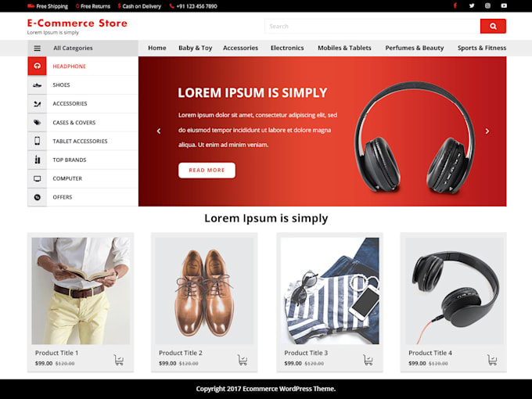The image size is (532, 399).
Task: Open the Facebook social icon
Action: 455,5
